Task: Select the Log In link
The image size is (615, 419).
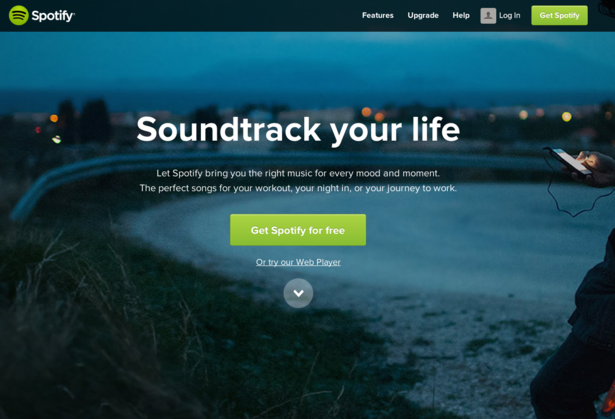Action: (x=509, y=16)
